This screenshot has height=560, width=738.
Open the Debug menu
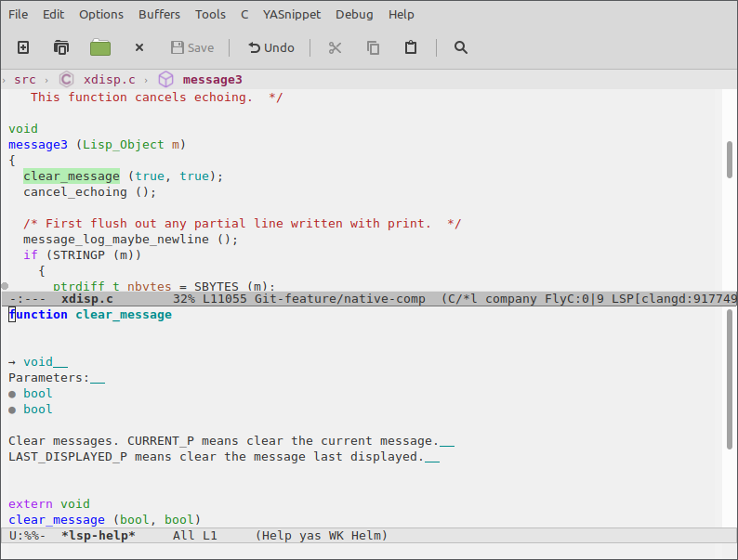(x=354, y=15)
